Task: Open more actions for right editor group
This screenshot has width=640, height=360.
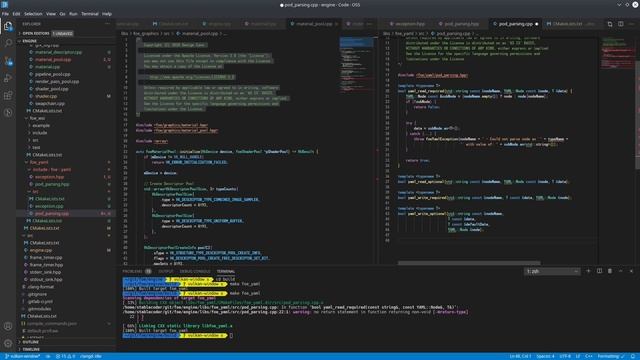Action: [x=631, y=24]
